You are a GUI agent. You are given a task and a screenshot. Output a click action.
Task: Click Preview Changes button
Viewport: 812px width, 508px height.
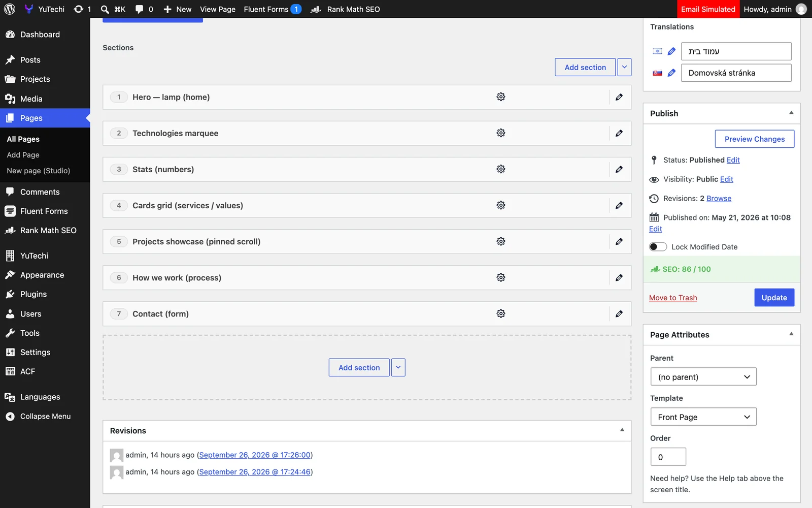tap(755, 139)
